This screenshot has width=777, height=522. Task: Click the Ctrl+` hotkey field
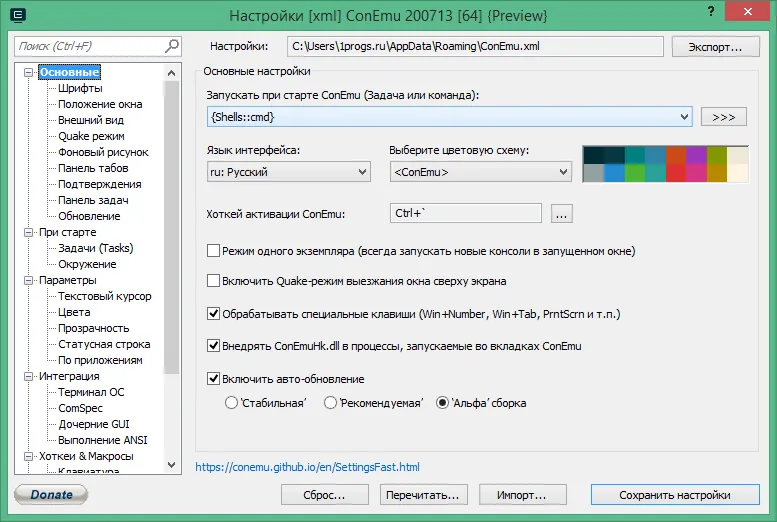(465, 213)
